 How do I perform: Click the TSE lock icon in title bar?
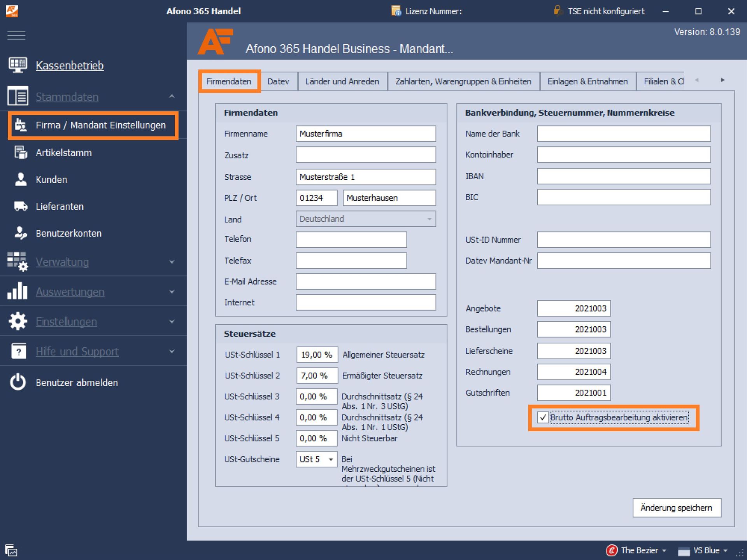pos(558,10)
